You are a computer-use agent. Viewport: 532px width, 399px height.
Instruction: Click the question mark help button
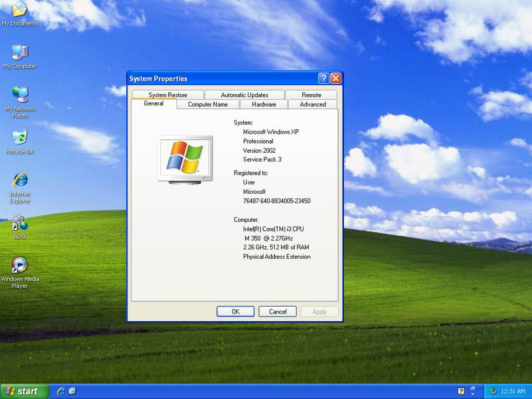coord(323,78)
